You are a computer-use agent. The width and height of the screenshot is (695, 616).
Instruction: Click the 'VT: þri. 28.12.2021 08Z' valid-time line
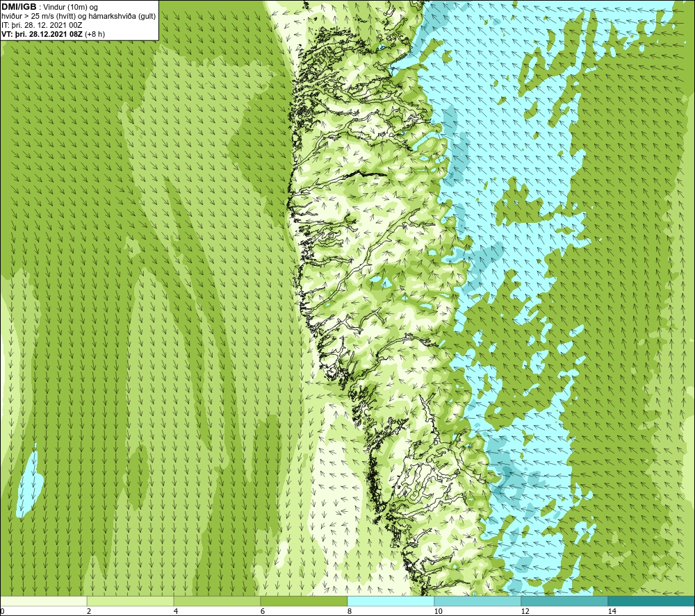(42, 34)
